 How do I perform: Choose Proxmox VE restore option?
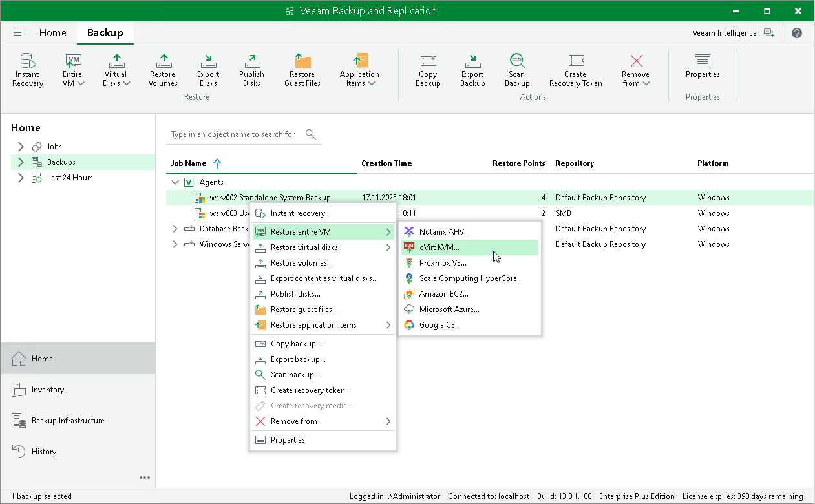pyautogui.click(x=470, y=263)
